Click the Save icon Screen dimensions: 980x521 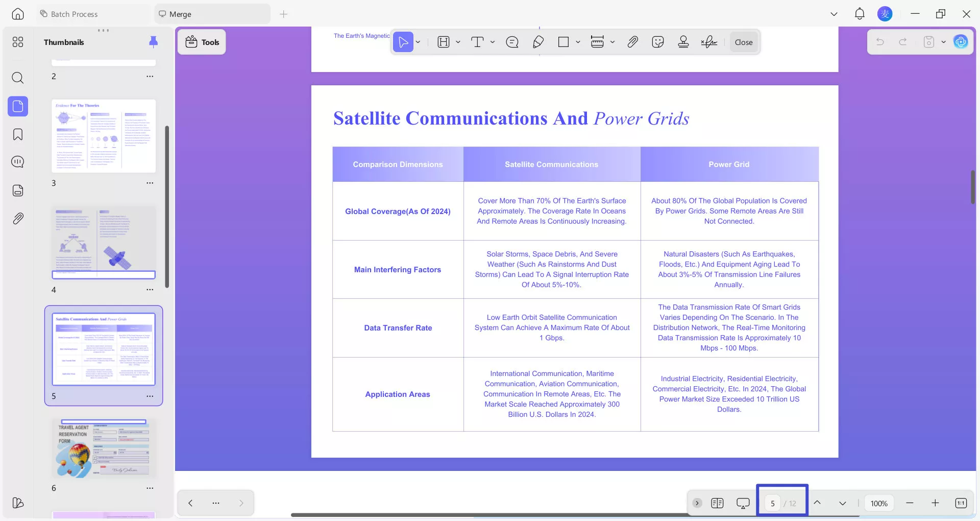[929, 42]
